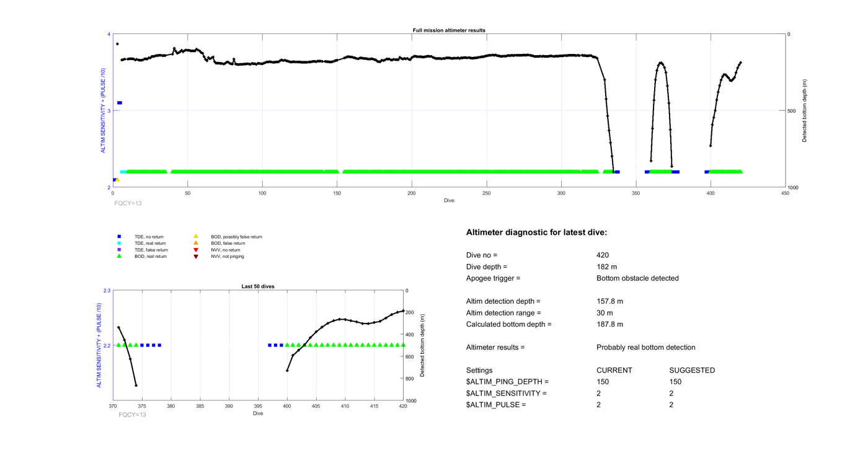Image resolution: width=868 pixels, height=450 pixels.
Task: Select the 'BOD, real return' legend text
Action: 151,257
